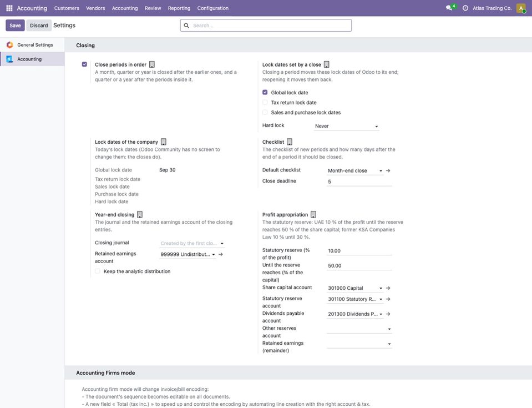Click company icon beside Lock dates set by a close
Image resolution: width=532 pixels, height=408 pixels.
pyautogui.click(x=326, y=64)
